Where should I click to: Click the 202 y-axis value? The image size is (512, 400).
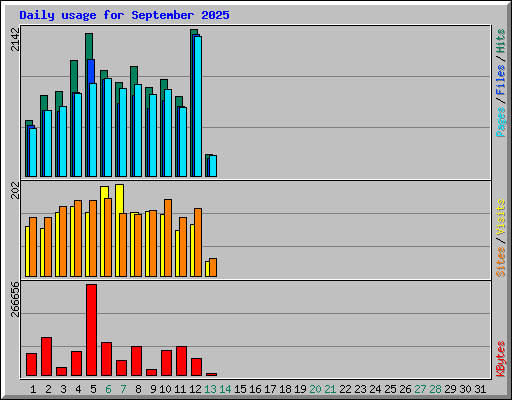click(15, 190)
